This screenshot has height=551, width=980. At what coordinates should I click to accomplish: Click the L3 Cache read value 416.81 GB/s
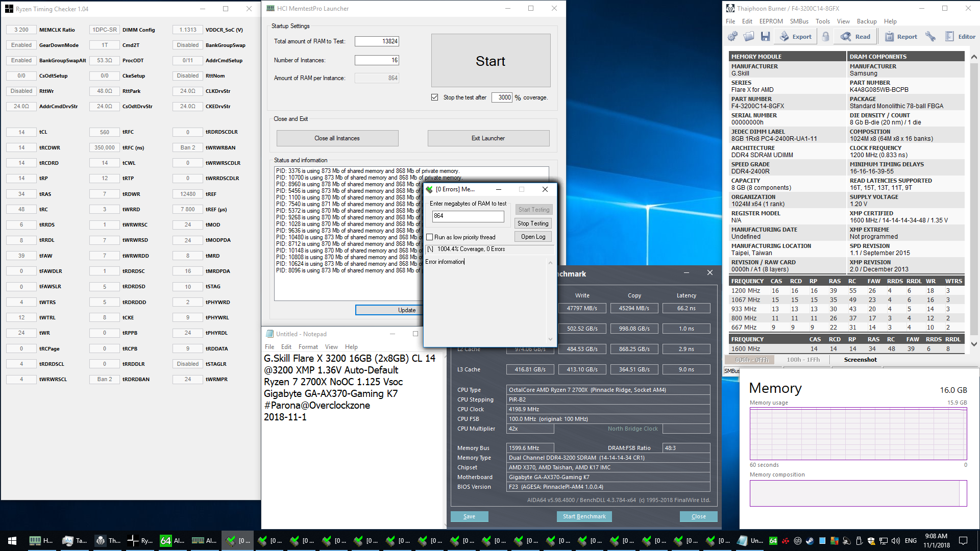[x=530, y=369]
